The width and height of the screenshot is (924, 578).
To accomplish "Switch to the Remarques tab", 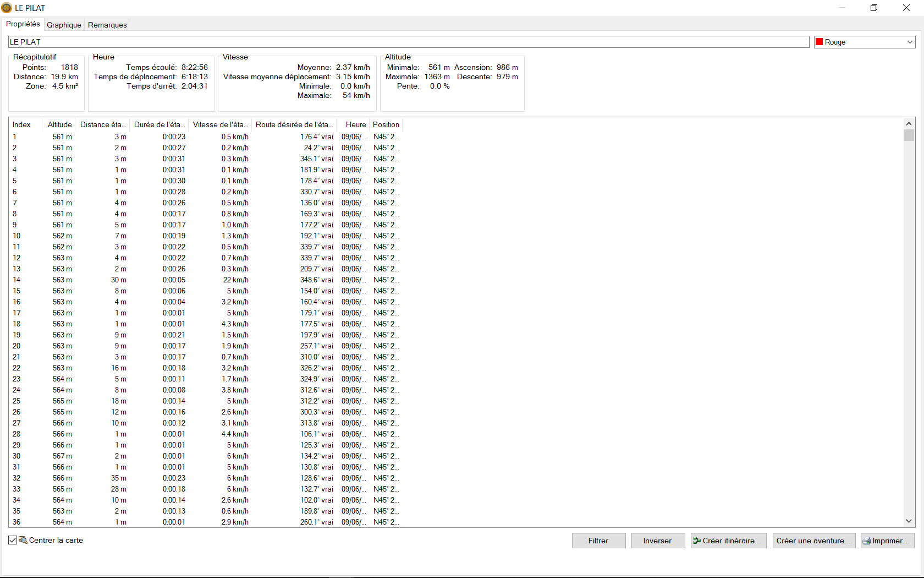I will coord(107,25).
